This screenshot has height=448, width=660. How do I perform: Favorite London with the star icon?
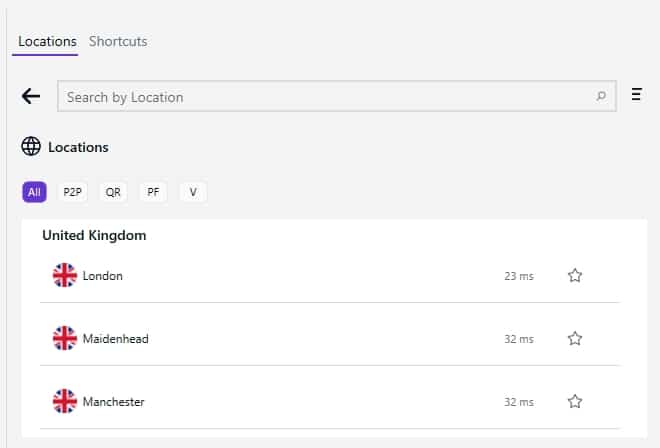[575, 275]
